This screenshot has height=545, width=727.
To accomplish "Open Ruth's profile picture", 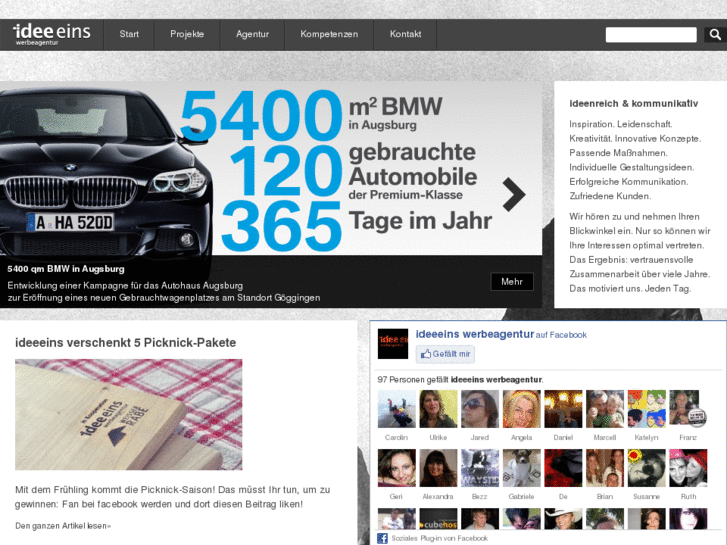I will tap(688, 468).
